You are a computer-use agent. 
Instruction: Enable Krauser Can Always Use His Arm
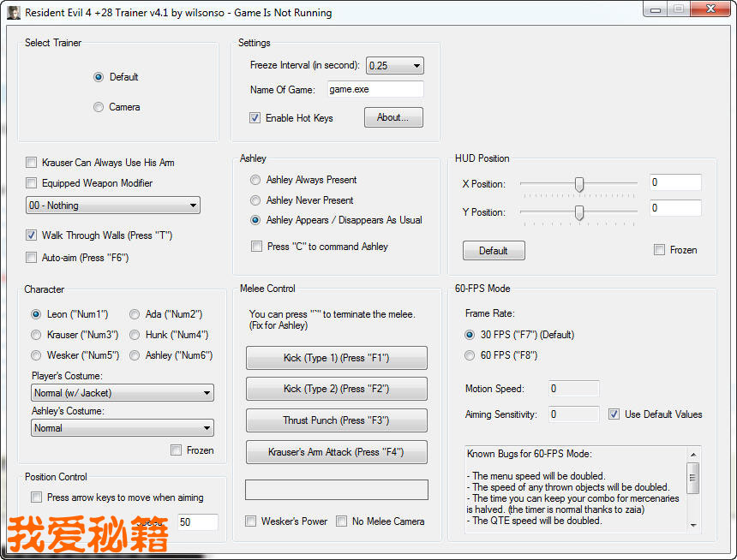32,163
